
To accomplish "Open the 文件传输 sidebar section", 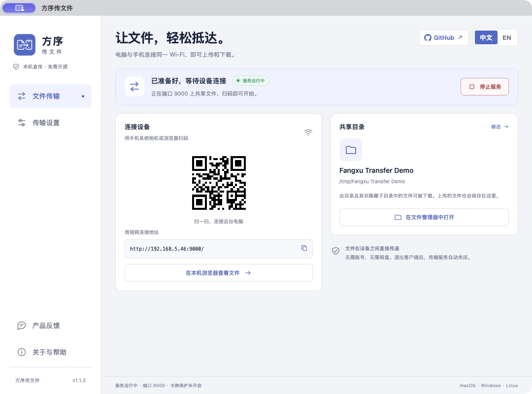I will pyautogui.click(x=50, y=96).
